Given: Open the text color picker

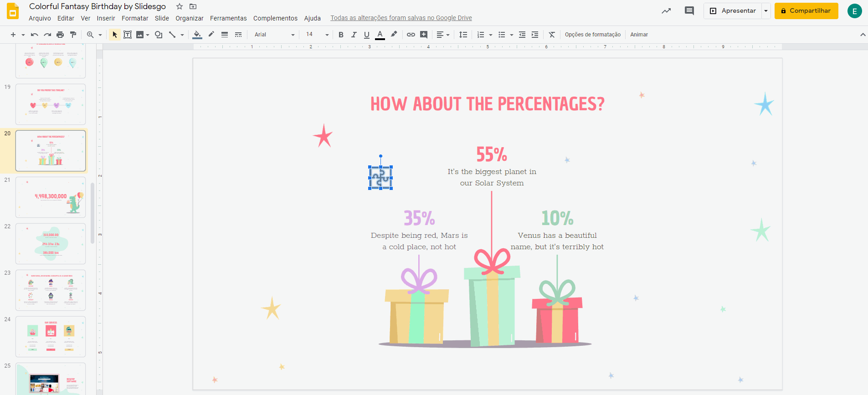Looking at the screenshot, I should tap(380, 35).
